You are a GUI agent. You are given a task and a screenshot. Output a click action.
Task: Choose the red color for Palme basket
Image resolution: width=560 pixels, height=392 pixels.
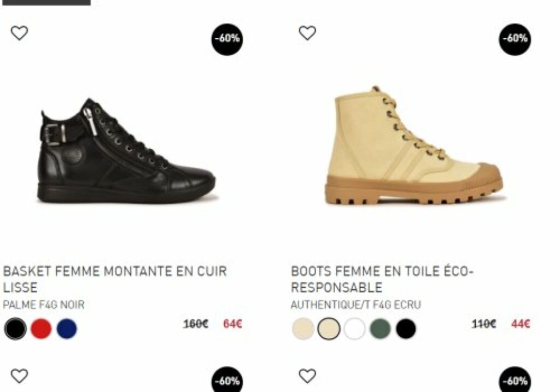[x=41, y=329]
